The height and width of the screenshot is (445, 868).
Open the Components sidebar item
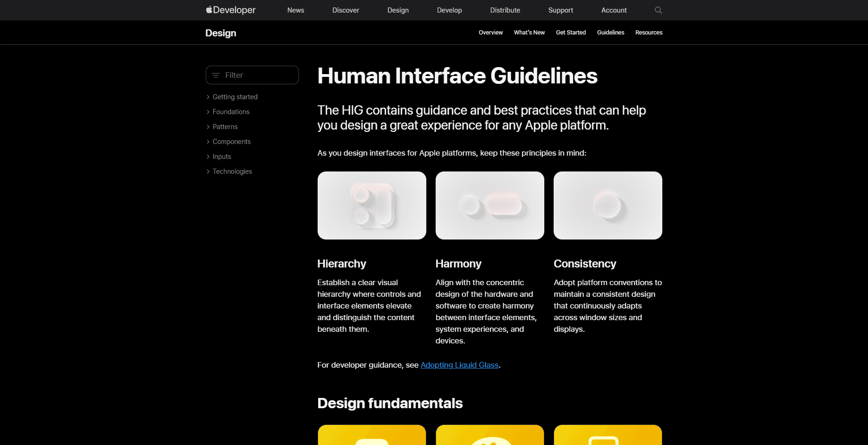231,142
